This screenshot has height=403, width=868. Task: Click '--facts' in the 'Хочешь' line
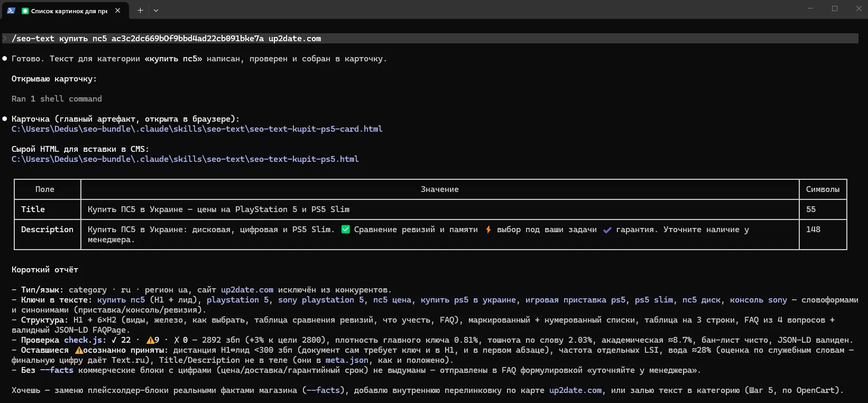pos(323,390)
